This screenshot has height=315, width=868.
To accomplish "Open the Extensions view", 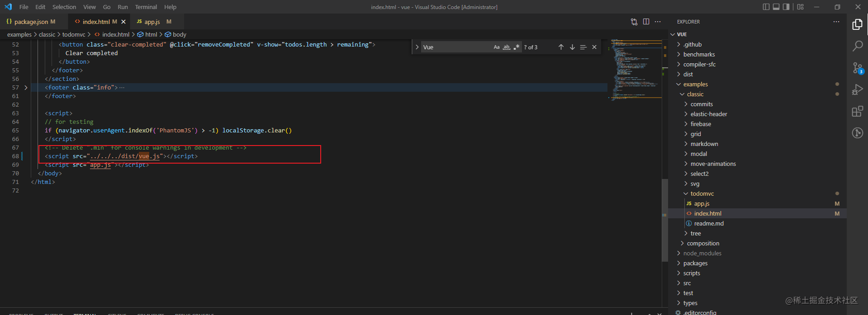I will [857, 111].
